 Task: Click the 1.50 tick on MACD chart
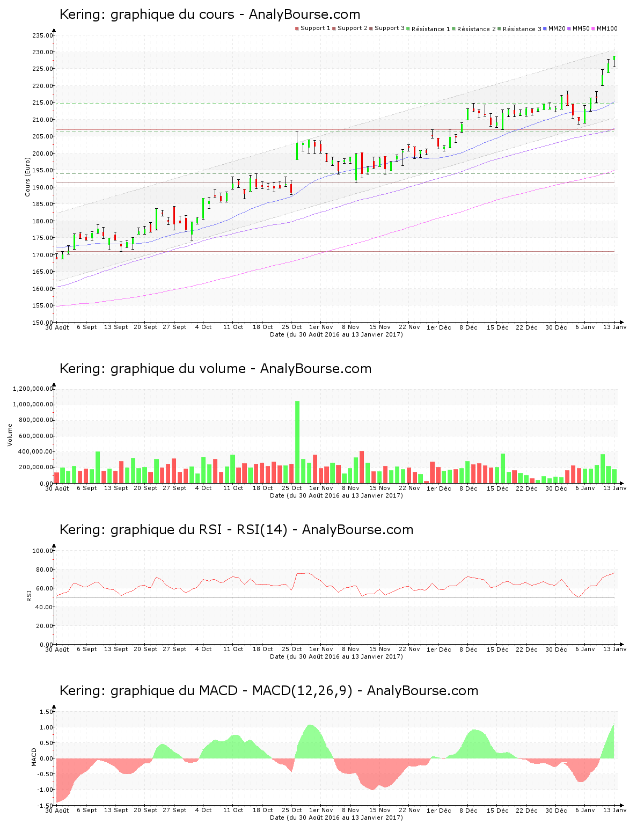47,712
